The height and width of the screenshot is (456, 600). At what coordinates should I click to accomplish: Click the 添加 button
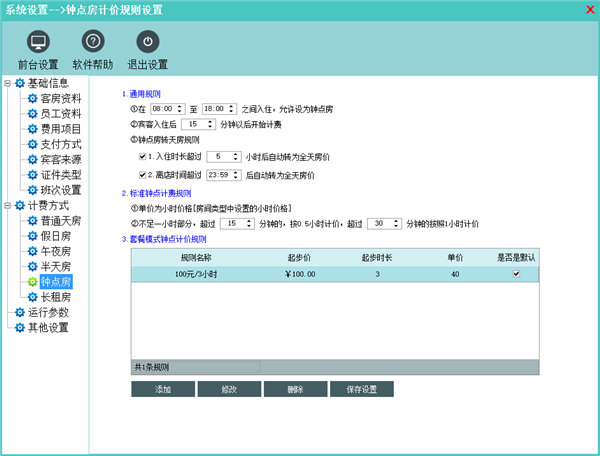pos(163,389)
